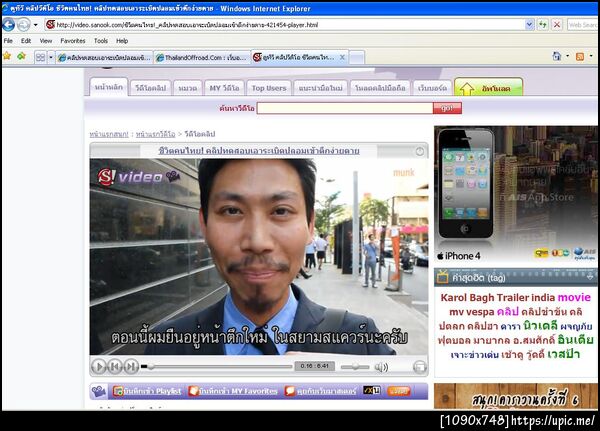Click the video progress seek bar
Image resolution: width=600 pixels, height=431 pixels.
216,367
